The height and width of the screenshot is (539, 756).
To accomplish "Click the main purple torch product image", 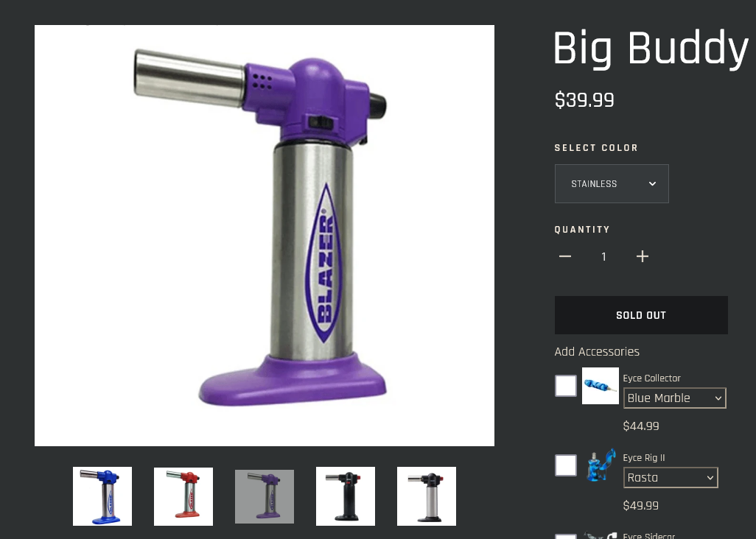I will point(265,236).
